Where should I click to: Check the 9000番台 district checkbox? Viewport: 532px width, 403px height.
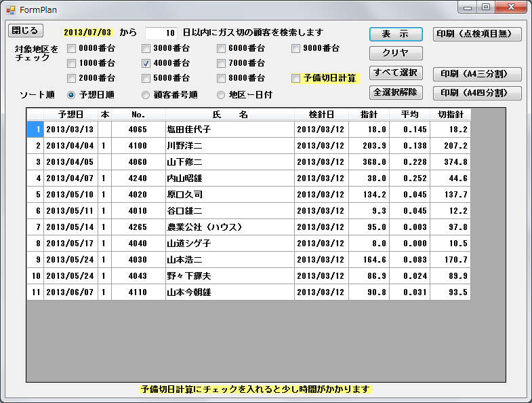[296, 49]
